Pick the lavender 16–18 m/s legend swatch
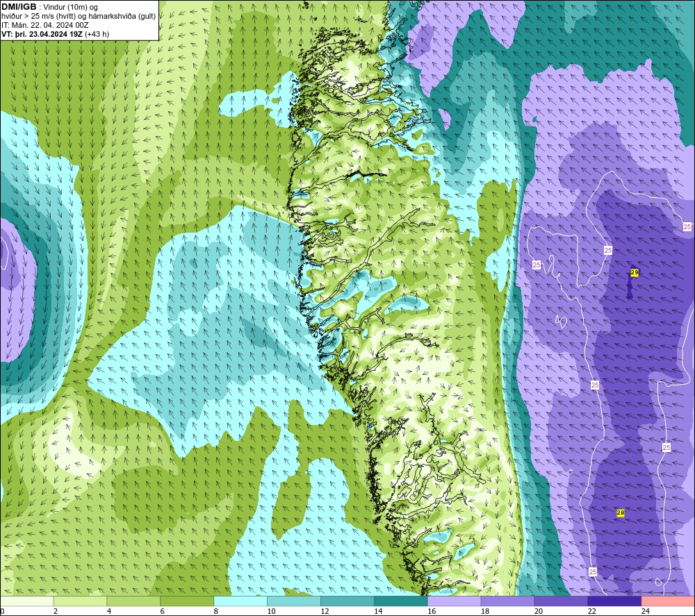 tap(455, 601)
